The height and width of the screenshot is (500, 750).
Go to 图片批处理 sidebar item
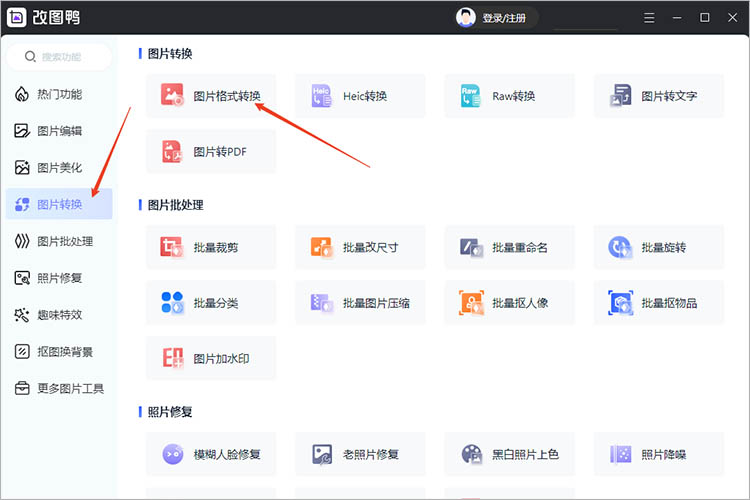pyautogui.click(x=59, y=241)
